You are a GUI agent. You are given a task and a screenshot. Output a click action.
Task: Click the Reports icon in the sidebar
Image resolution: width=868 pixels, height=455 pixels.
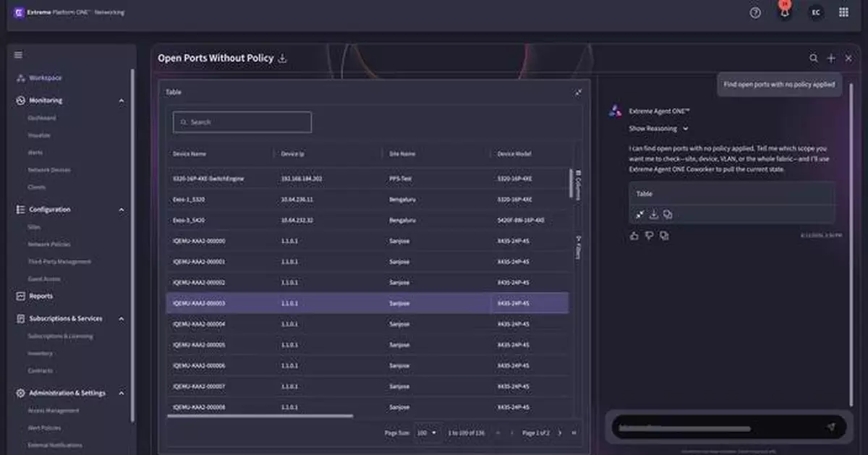[x=20, y=296]
